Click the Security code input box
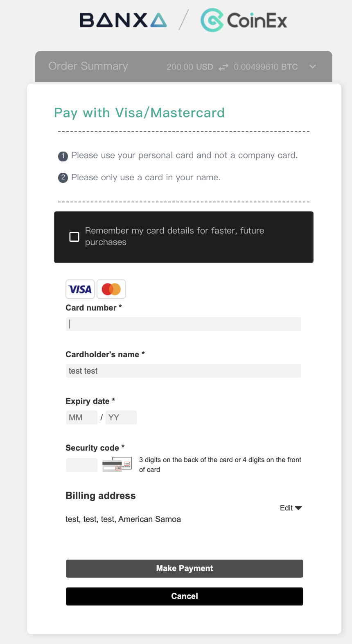 [x=82, y=465]
